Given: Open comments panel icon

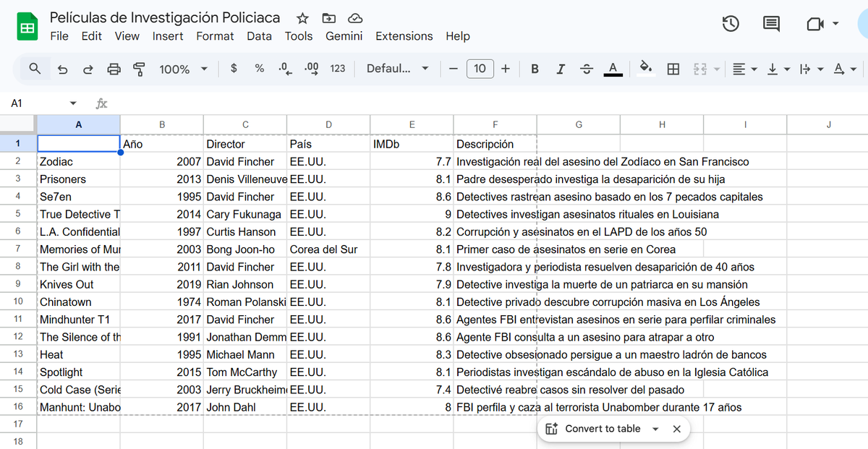Looking at the screenshot, I should click(x=772, y=25).
